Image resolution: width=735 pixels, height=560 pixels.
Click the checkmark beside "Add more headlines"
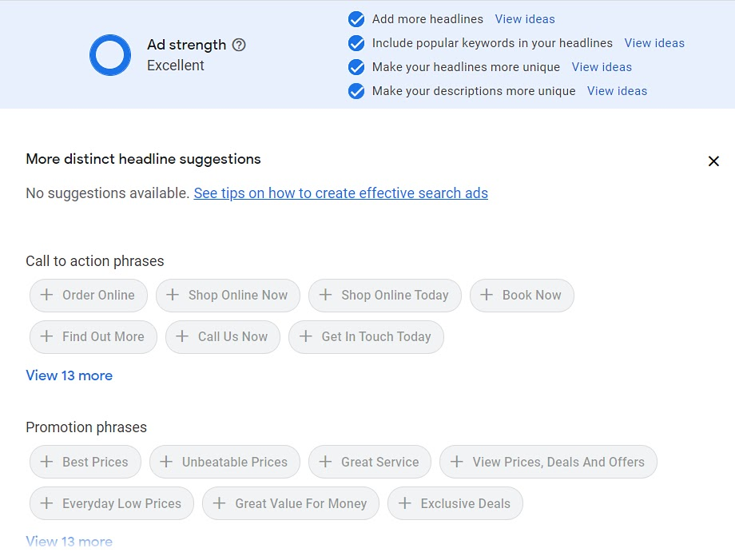356,19
